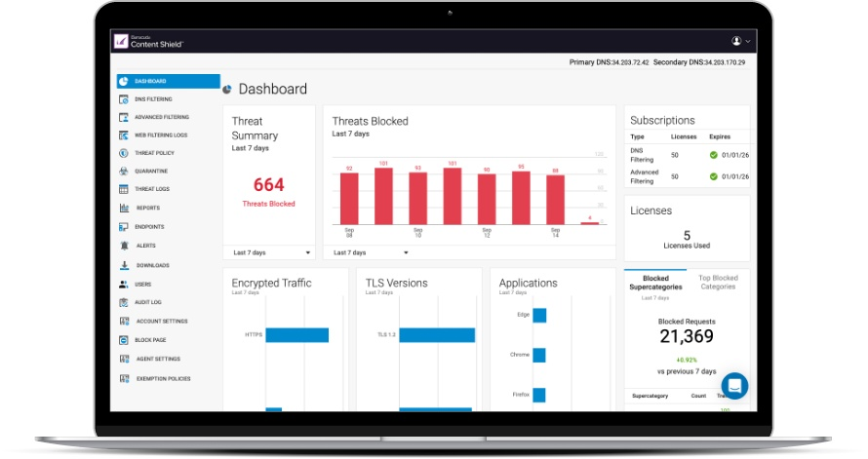Go to DNS Filtering menu item

click(x=153, y=99)
